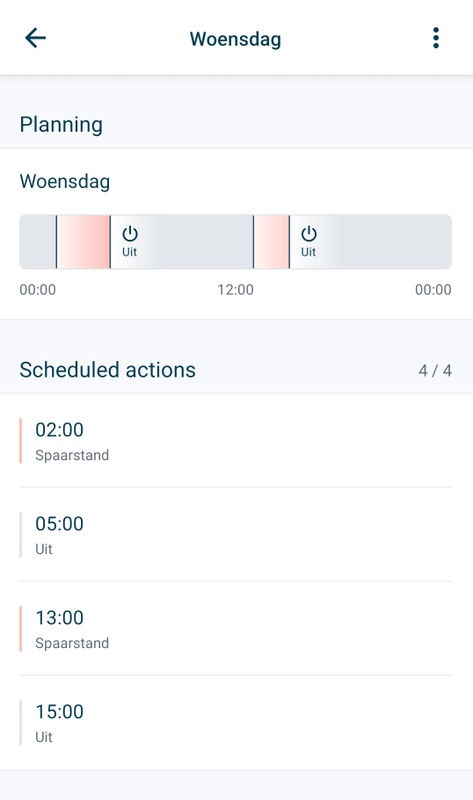The image size is (473, 800).
Task: Click the Woensdag page title
Action: tap(235, 39)
